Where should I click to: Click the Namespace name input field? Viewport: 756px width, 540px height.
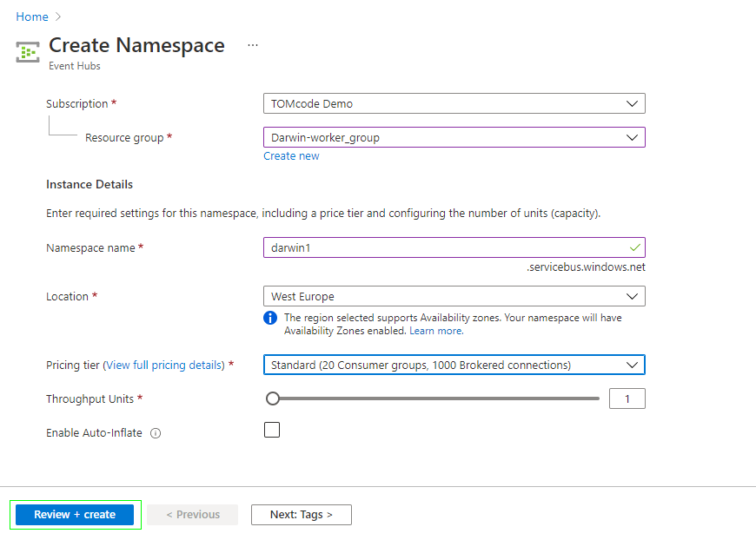click(x=443, y=247)
